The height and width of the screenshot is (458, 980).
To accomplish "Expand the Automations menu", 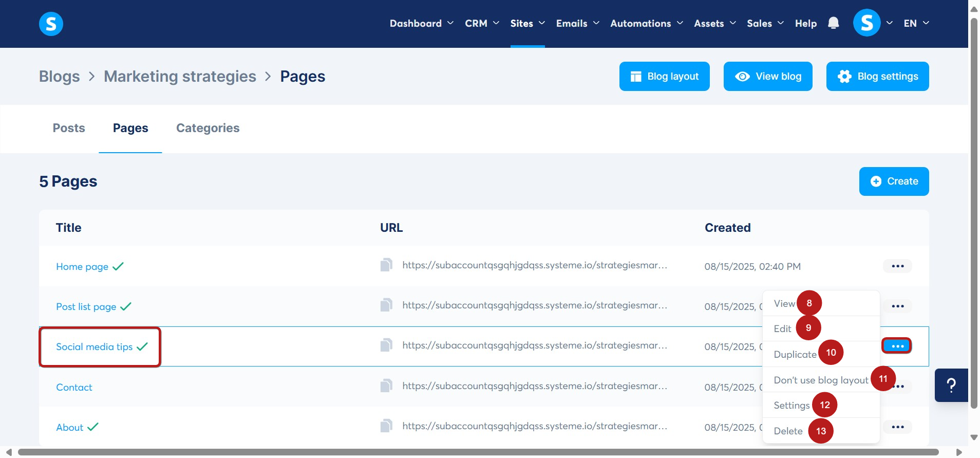I will [647, 23].
